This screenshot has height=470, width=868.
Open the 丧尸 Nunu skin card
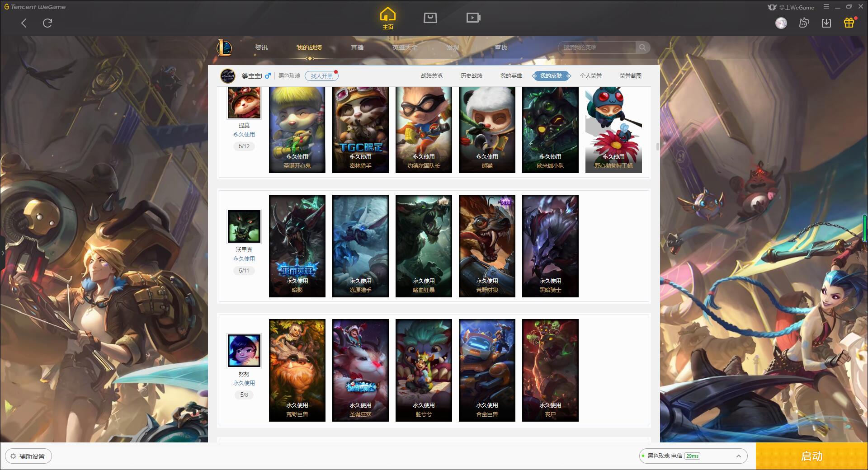(550, 370)
